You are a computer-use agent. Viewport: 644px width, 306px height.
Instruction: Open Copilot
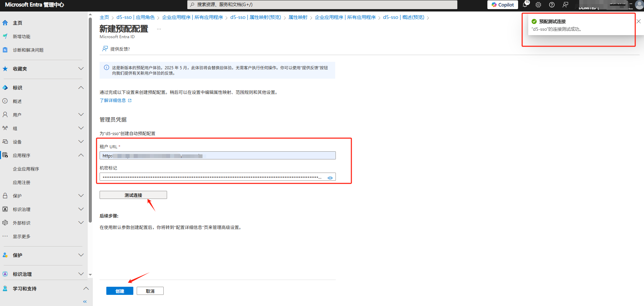[503, 5]
